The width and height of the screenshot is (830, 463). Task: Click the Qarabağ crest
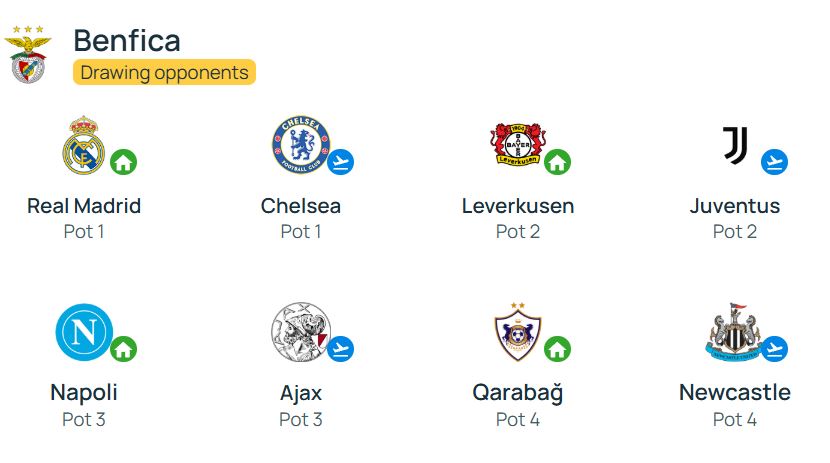point(518,332)
